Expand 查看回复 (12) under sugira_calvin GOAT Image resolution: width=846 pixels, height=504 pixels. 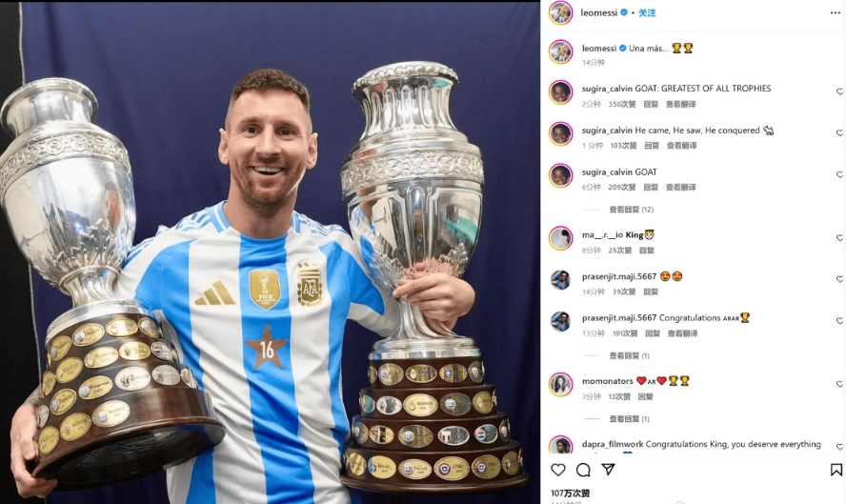click(x=632, y=210)
